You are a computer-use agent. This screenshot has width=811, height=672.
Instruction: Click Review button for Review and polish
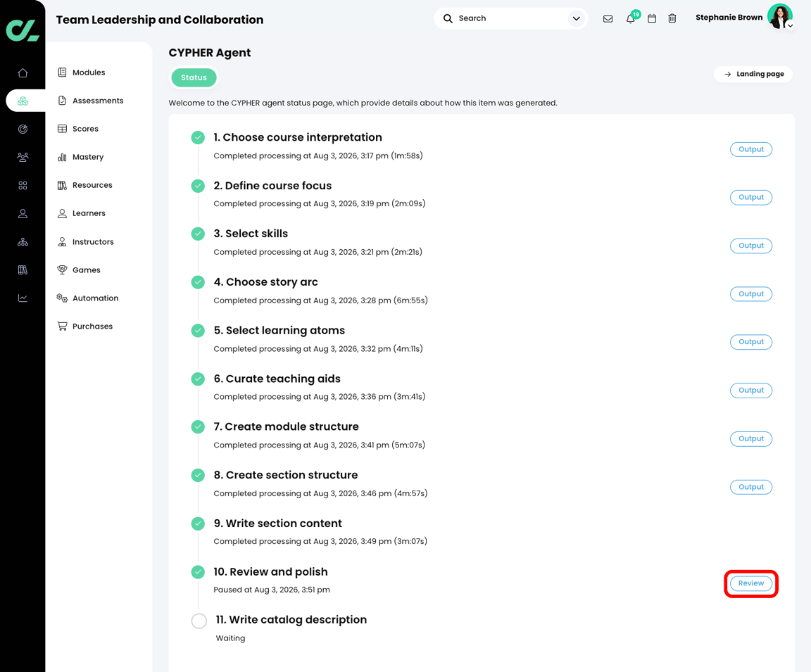click(751, 583)
